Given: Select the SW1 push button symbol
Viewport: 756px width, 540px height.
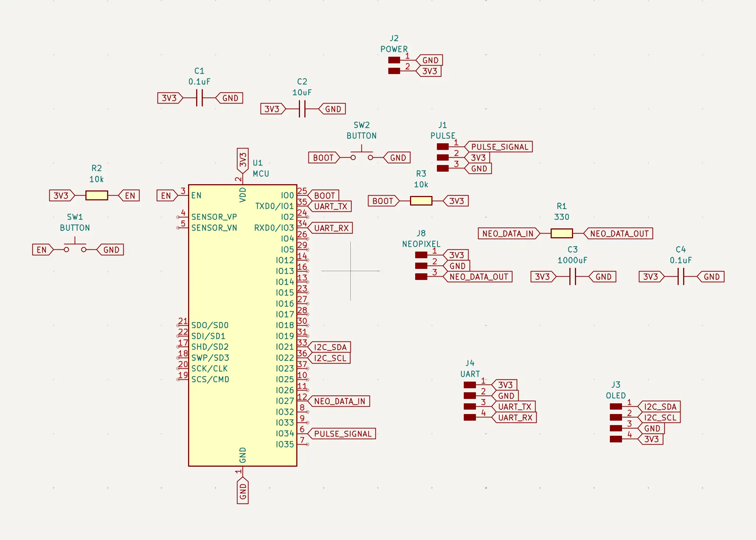Looking at the screenshot, I should coord(75,247).
